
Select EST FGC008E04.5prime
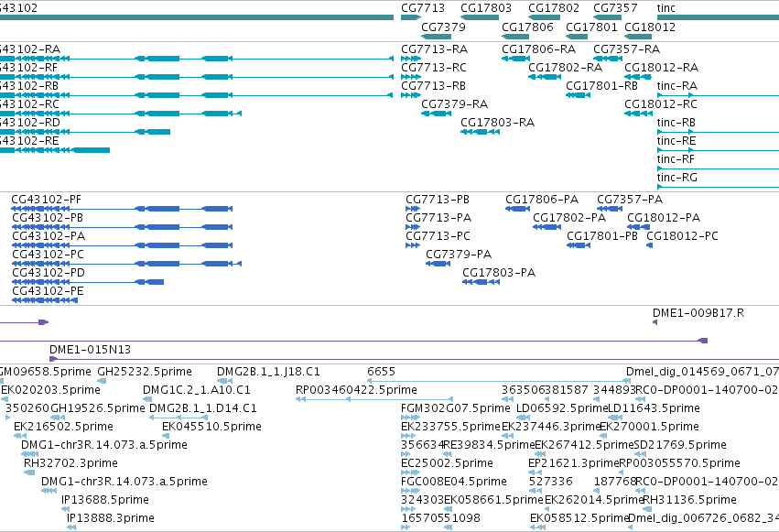pos(410,491)
